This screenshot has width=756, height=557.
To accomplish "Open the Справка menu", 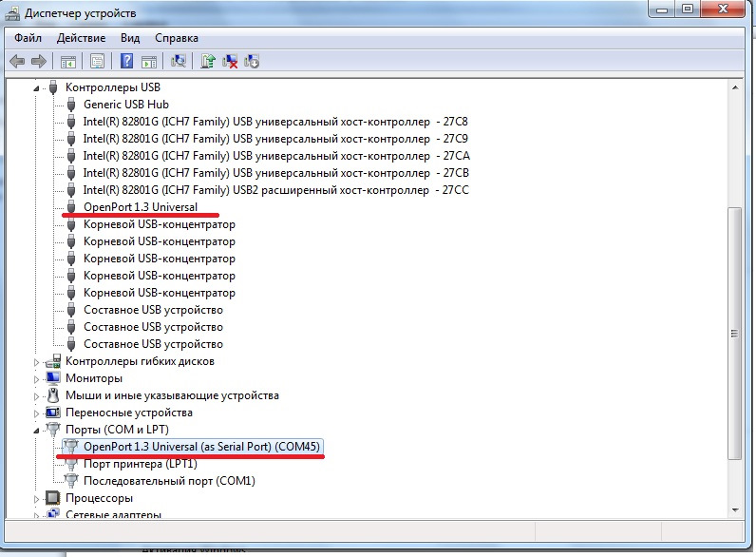I will click(177, 38).
